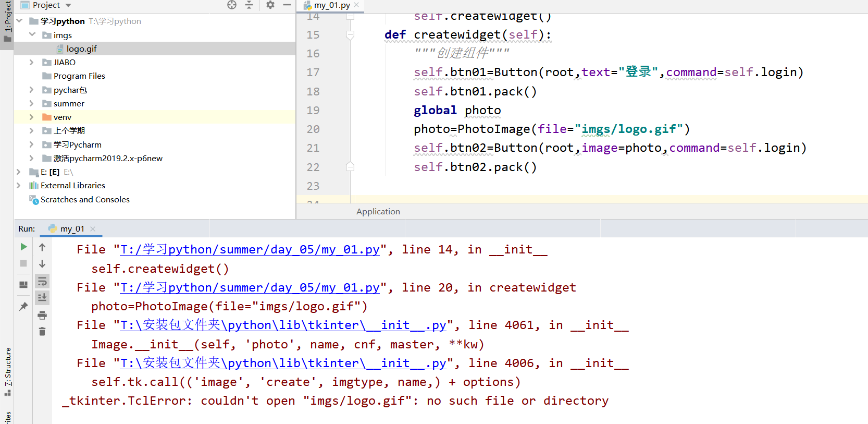The image size is (868, 424).
Task: Open tkinter __init__.py link at line 4061
Action: [x=283, y=325]
